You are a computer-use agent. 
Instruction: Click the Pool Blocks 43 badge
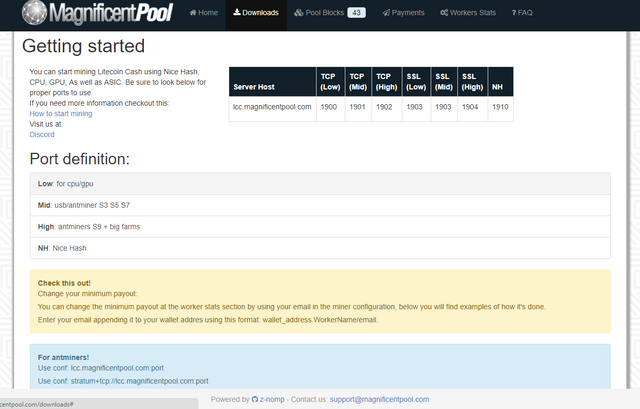(356, 13)
